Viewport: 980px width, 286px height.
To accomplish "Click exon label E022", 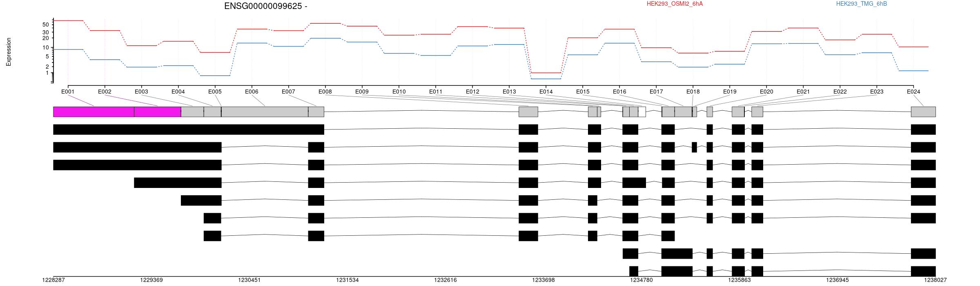I will 840,92.
